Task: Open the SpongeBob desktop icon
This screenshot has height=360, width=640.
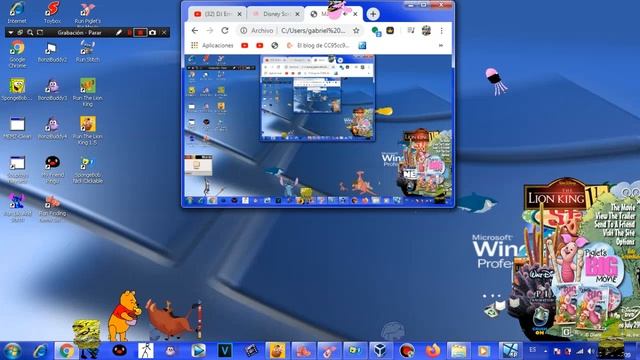Action: [x=17, y=89]
